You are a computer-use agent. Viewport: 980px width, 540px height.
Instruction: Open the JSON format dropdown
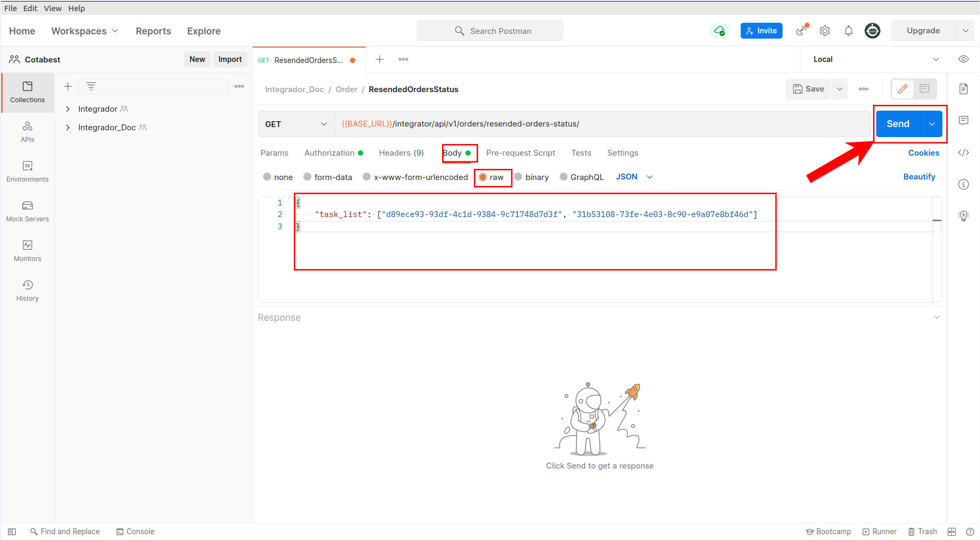pos(634,177)
